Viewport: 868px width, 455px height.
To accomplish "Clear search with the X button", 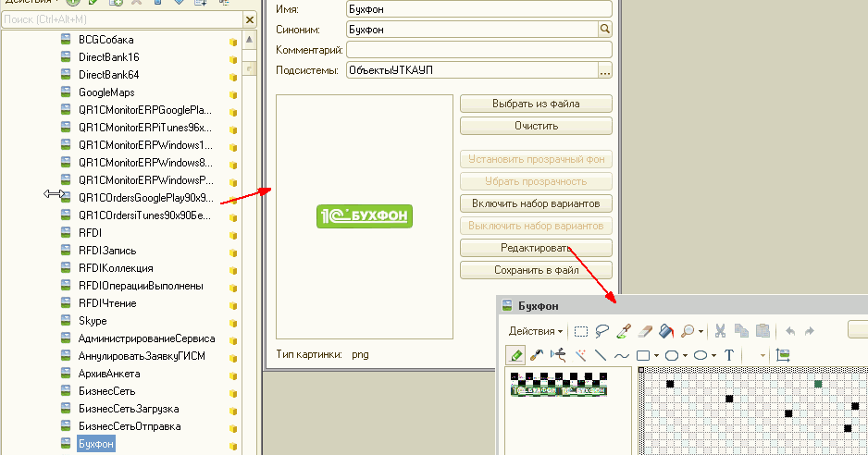I will (250, 20).
